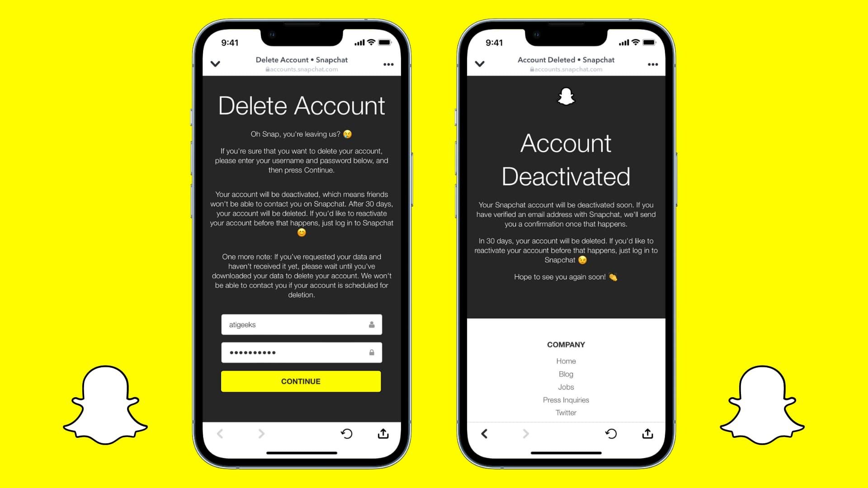Click the share icon on Account Deactivated screen
Image resolution: width=868 pixels, height=488 pixels.
coord(649,434)
